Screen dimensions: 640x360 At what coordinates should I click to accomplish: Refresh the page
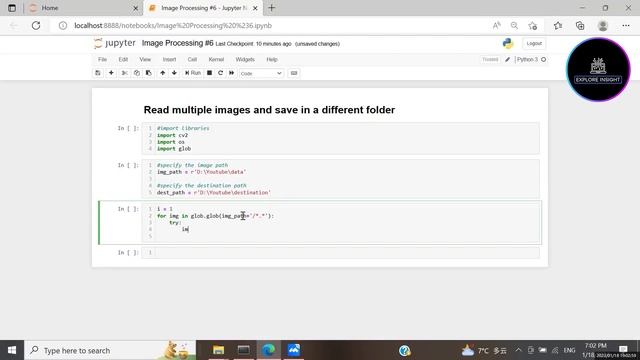pos(36,25)
